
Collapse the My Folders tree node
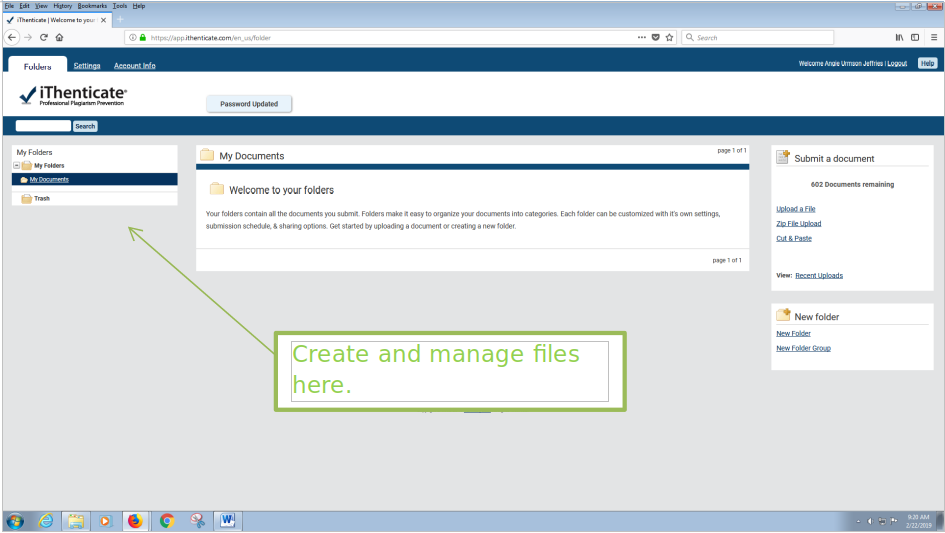(x=16, y=165)
